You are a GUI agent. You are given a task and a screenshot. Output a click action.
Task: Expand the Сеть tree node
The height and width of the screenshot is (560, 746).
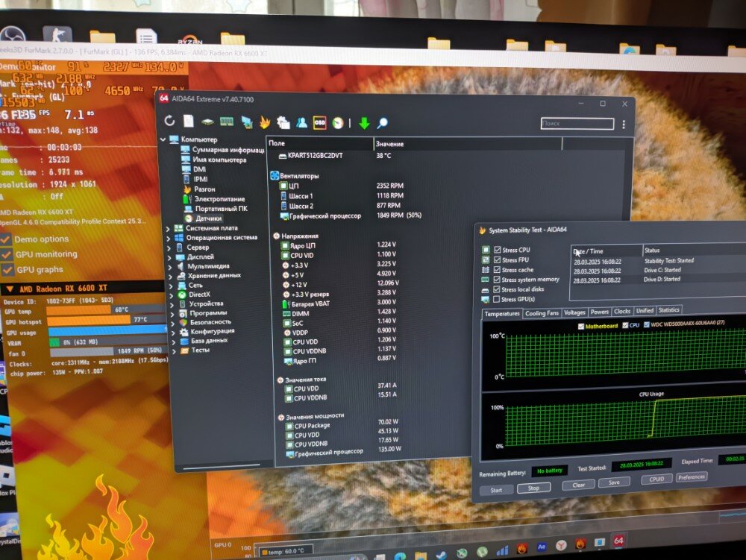point(171,286)
